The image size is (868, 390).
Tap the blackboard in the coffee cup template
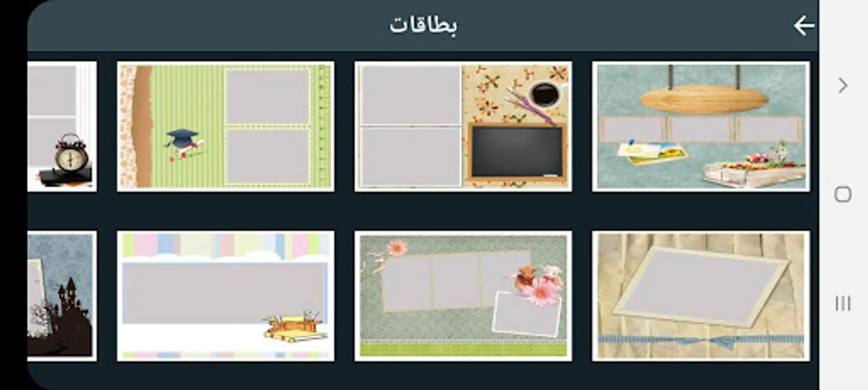point(517,153)
